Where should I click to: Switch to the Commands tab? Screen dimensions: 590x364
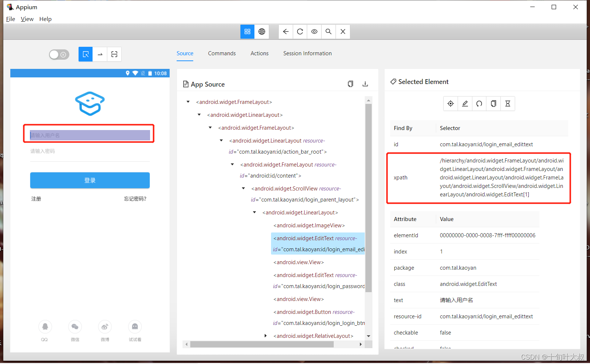pyautogui.click(x=222, y=53)
